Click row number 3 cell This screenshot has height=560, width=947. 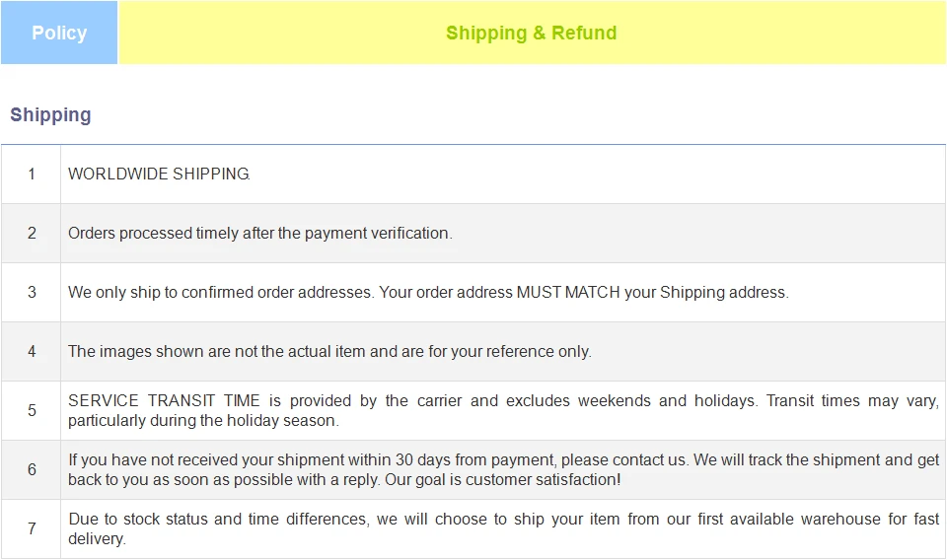point(32,292)
